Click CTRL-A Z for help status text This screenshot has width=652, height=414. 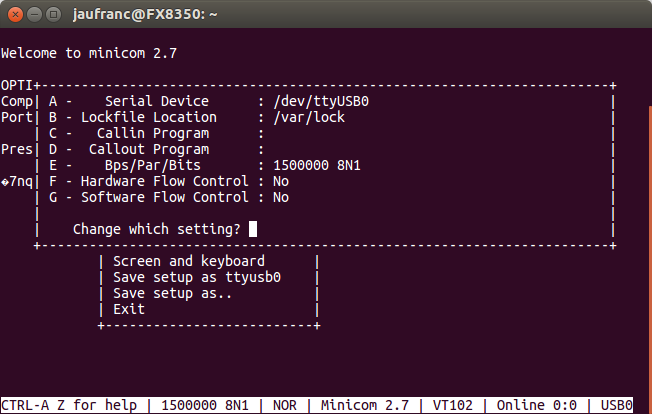[69, 405]
